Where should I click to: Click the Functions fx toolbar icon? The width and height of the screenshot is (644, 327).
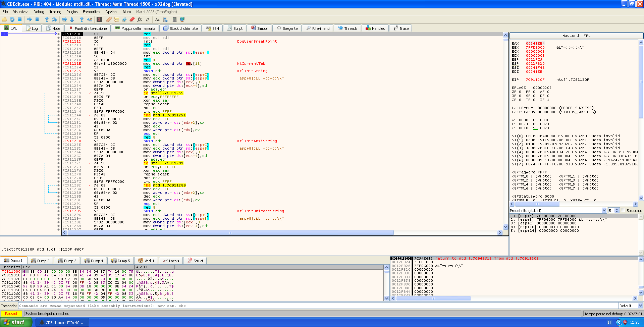click(140, 19)
